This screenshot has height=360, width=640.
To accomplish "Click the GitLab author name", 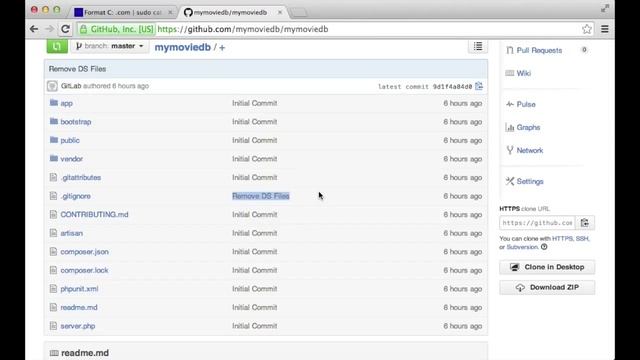I will [71, 86].
